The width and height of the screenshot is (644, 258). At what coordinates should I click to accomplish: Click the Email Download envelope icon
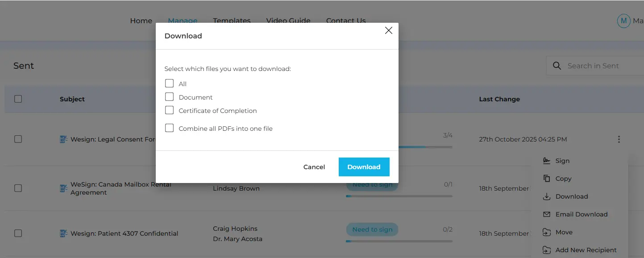[546, 214]
